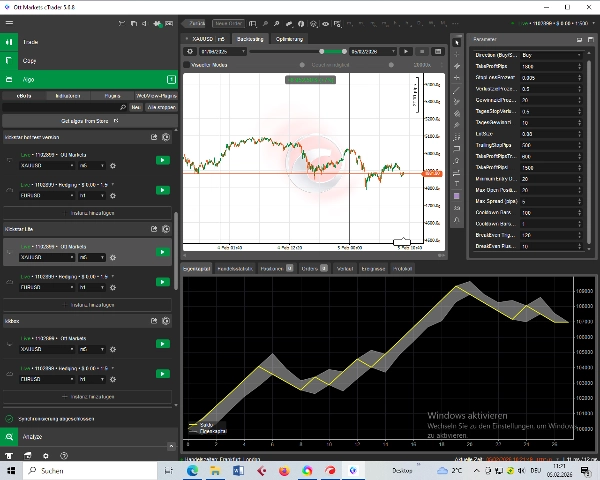Click the Instanz hinzufügen button
Screen dimensions: 600x480
[x=90, y=213]
